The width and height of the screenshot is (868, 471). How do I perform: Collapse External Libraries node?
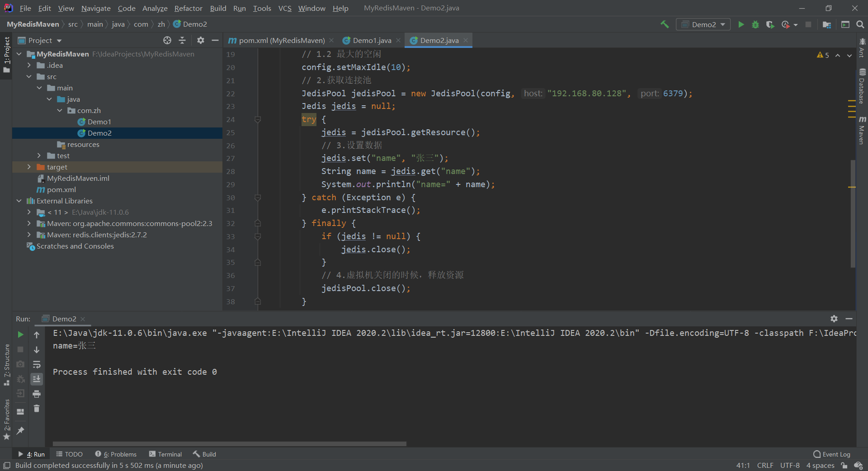point(19,201)
